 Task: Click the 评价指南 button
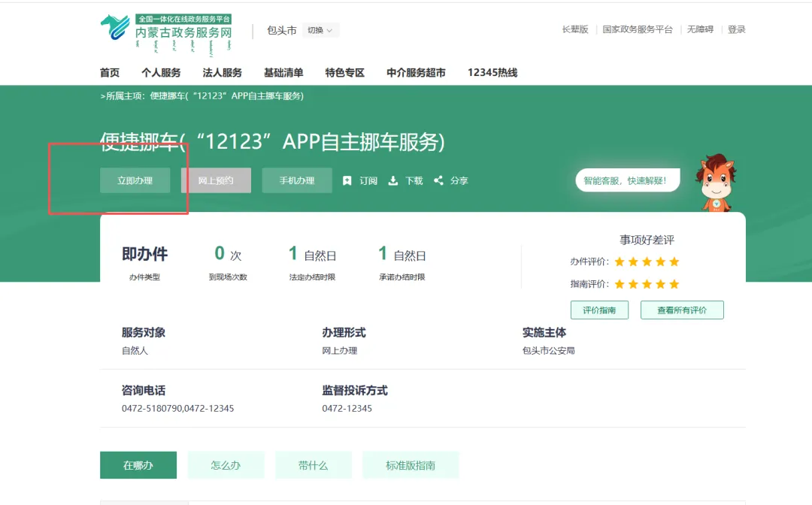click(x=599, y=310)
